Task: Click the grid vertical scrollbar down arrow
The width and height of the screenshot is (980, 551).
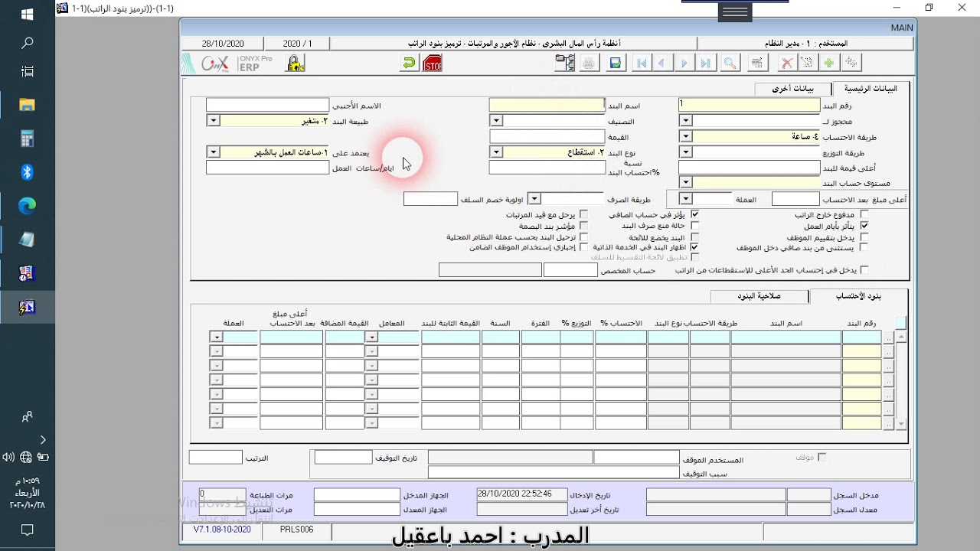Action: coord(901,424)
